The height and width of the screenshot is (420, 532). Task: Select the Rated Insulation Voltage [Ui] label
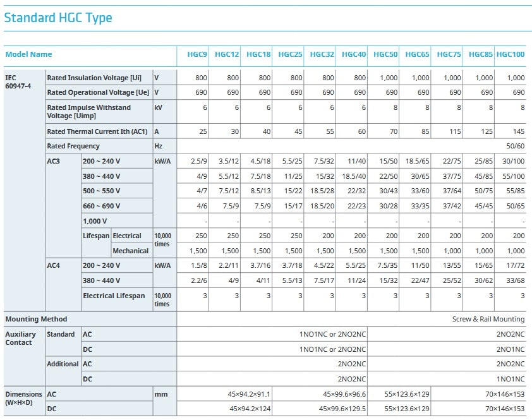pos(94,78)
